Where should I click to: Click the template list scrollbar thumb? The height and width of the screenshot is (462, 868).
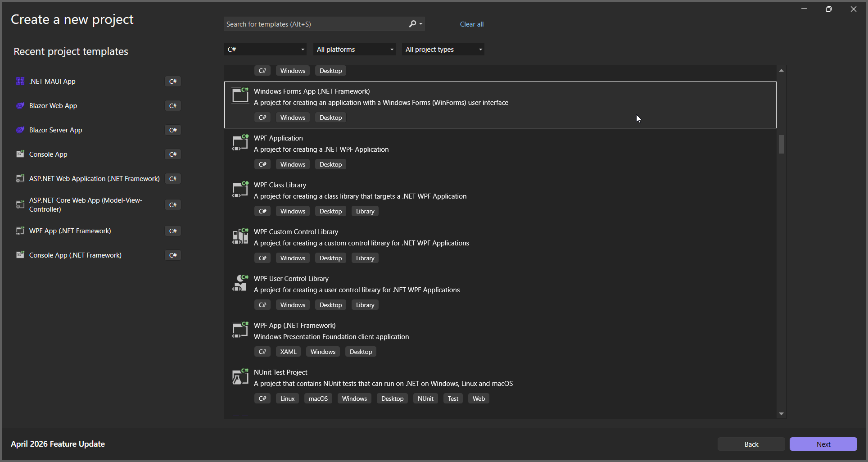tap(781, 144)
